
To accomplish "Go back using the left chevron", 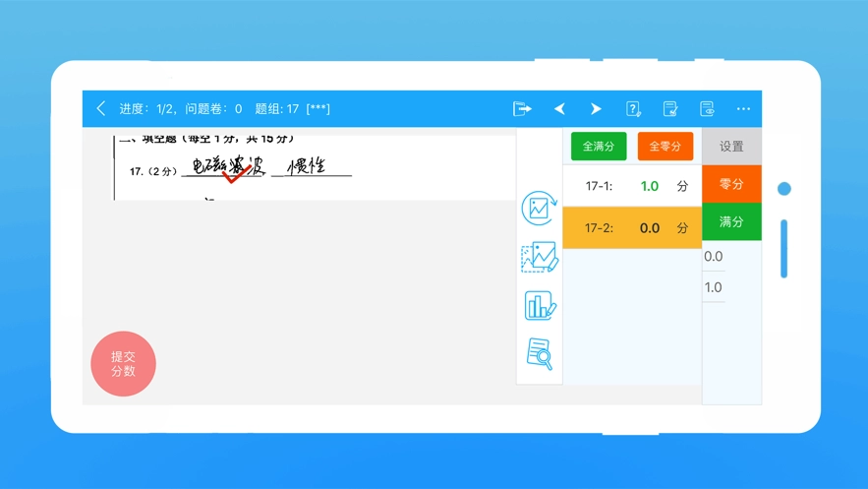I will tap(100, 109).
